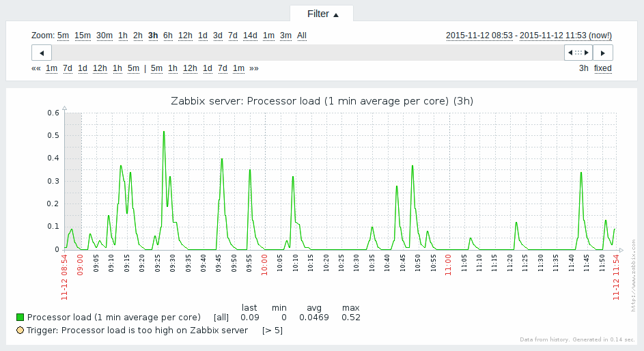Viewport: 644px width, 351px height.
Task: Move back 1m in time
Action: [51, 68]
